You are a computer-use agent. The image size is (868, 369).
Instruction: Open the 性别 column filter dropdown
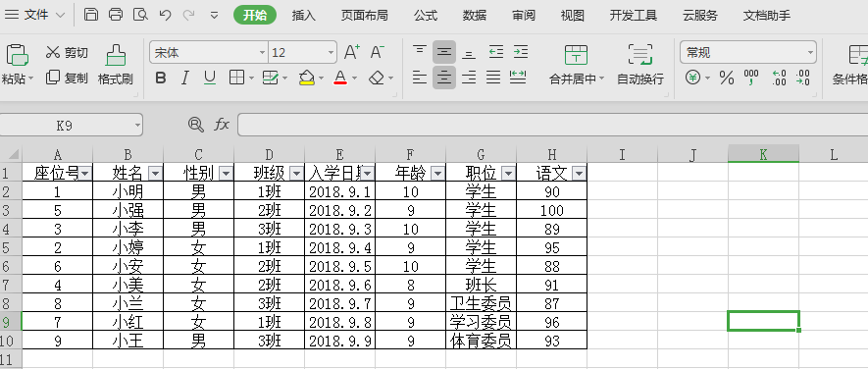click(x=226, y=174)
